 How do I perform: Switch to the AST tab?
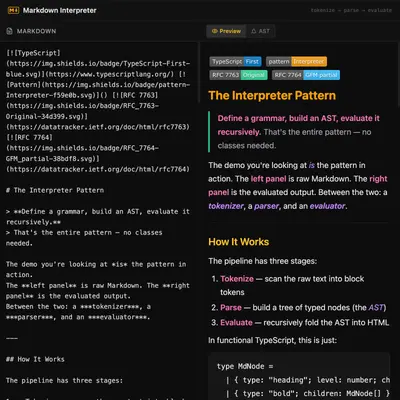tap(260, 31)
